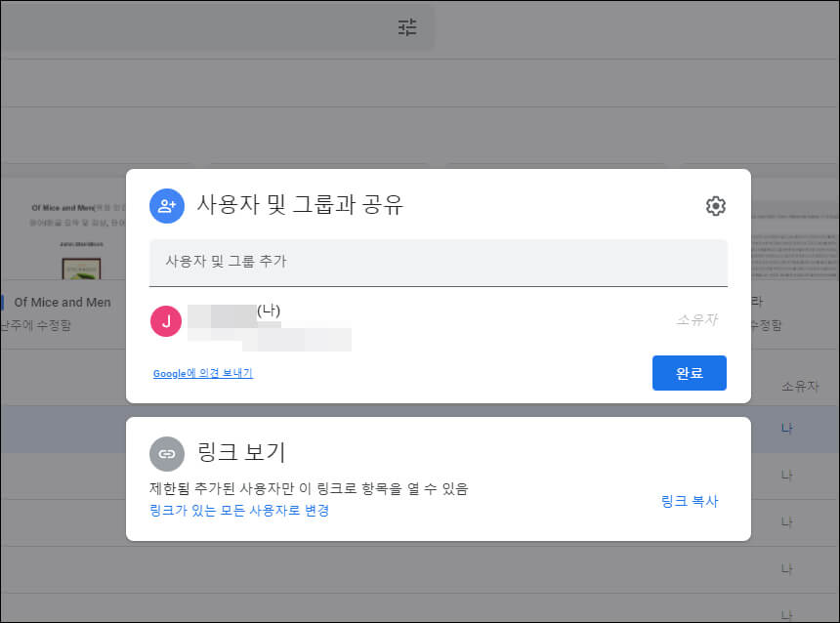Select the Of Mice and Men file name
This screenshot has height=623, width=840.
64,302
